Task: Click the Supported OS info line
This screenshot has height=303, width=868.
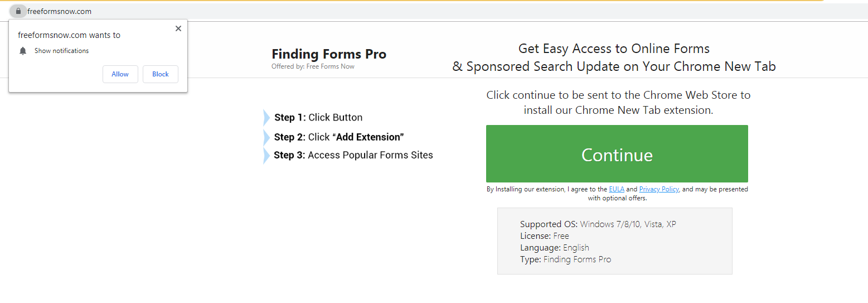Action: point(598,224)
